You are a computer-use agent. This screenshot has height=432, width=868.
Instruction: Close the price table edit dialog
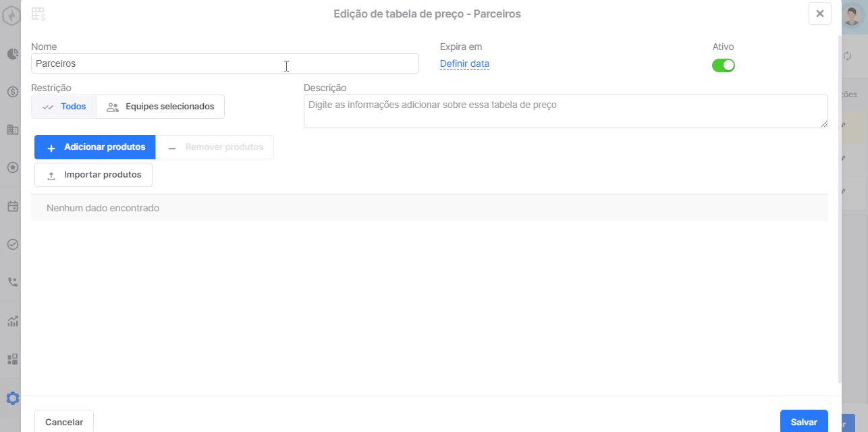pyautogui.click(x=820, y=13)
